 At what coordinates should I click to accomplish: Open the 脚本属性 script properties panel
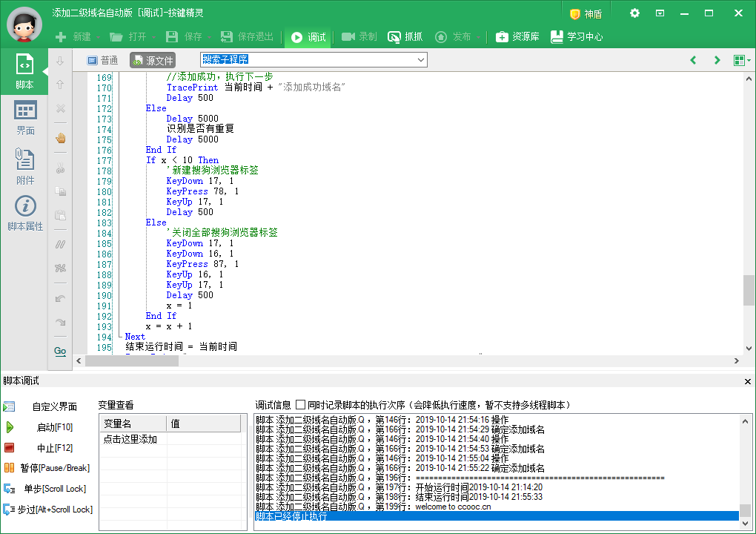pyautogui.click(x=25, y=214)
